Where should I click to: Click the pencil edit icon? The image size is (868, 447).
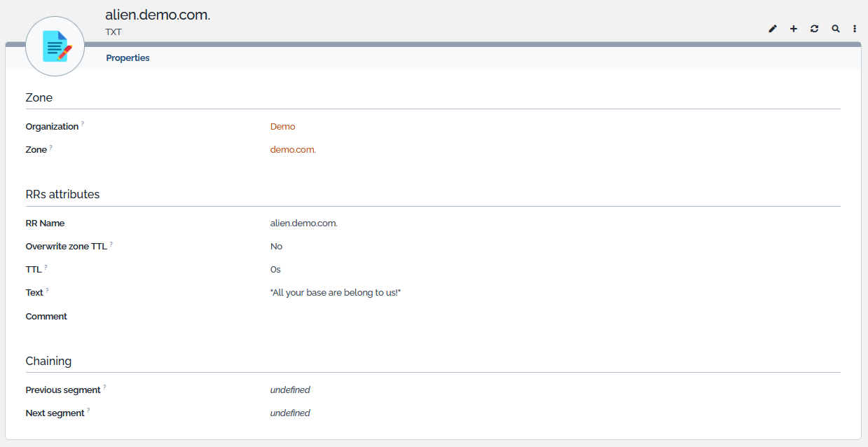[x=773, y=29]
